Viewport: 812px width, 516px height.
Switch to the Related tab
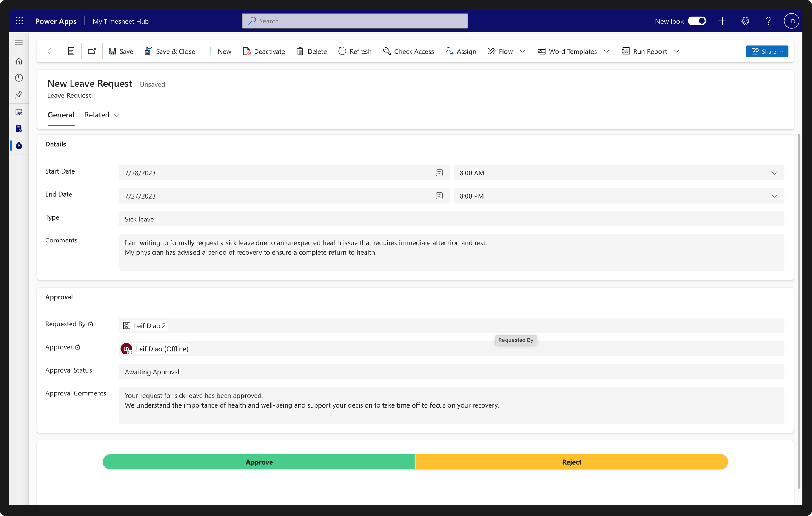(97, 115)
